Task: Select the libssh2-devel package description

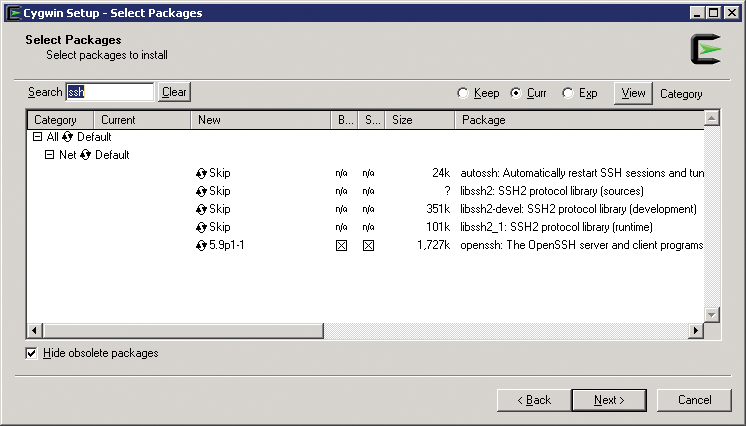Action: (579, 209)
